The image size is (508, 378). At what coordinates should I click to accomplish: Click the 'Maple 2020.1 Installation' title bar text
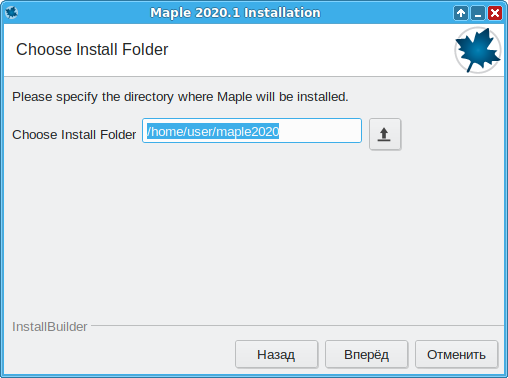[235, 13]
